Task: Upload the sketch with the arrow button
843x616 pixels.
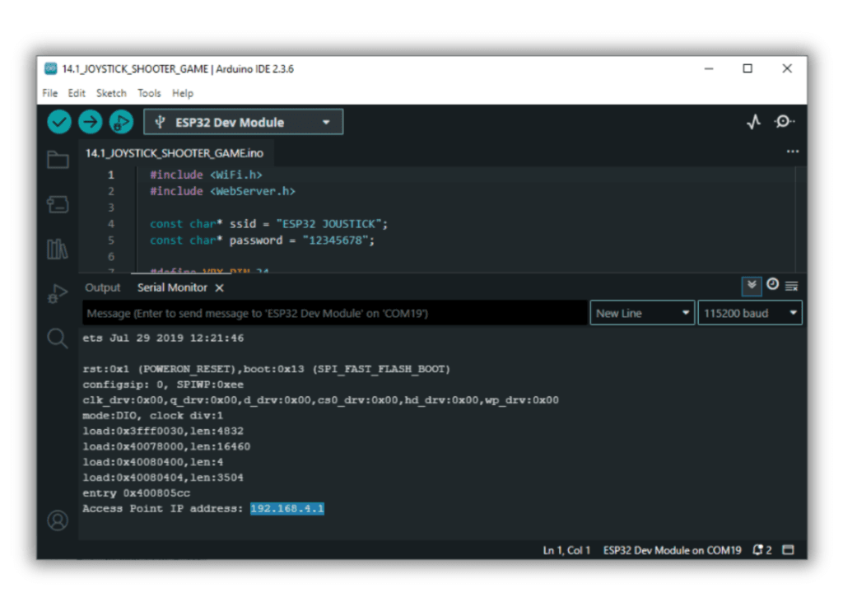Action: pos(91,122)
